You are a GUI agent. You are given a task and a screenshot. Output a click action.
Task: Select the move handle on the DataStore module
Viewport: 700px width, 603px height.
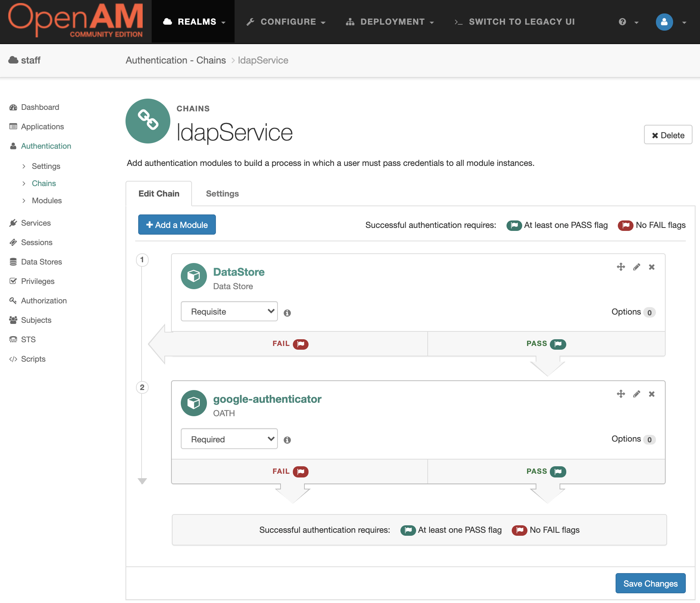621,267
